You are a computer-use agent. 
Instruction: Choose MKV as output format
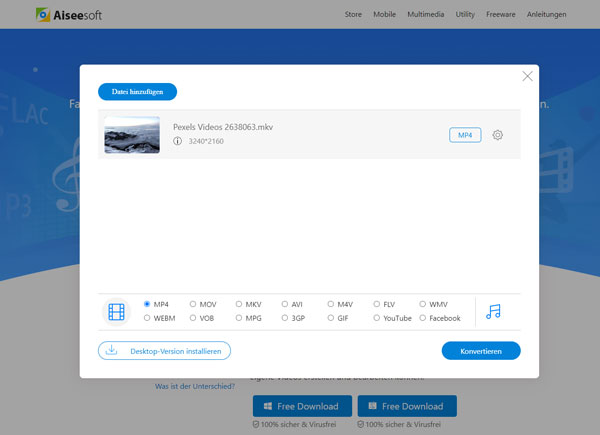[x=240, y=304]
